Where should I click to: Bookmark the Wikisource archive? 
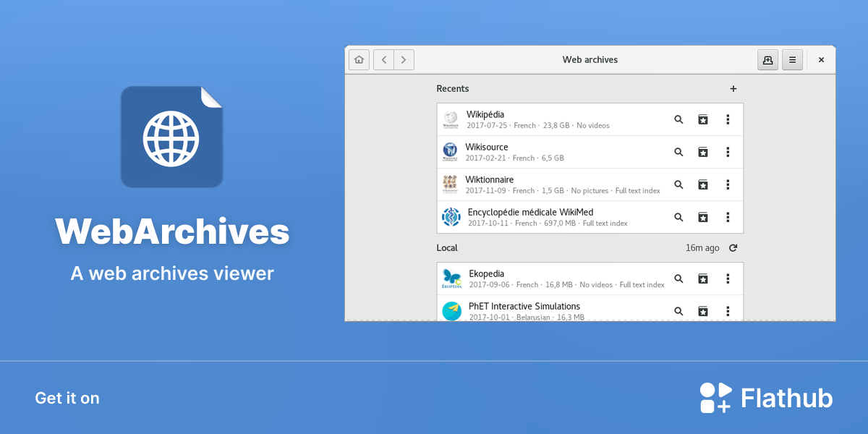pos(702,152)
